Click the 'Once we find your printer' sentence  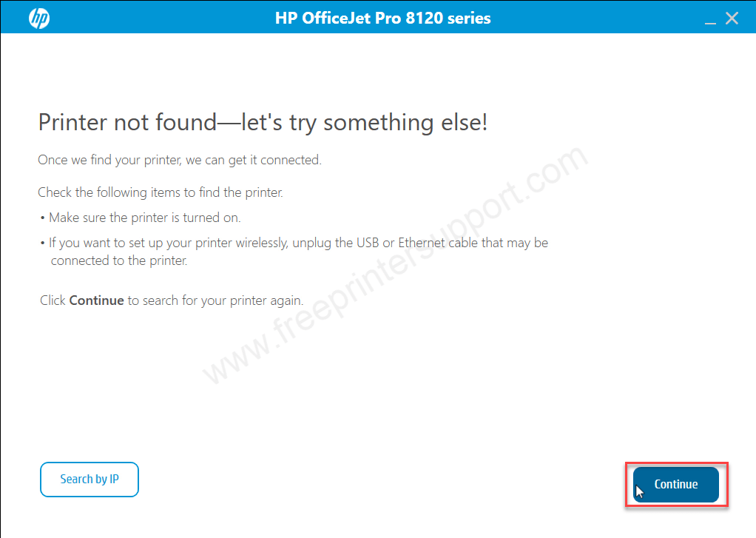coord(179,160)
